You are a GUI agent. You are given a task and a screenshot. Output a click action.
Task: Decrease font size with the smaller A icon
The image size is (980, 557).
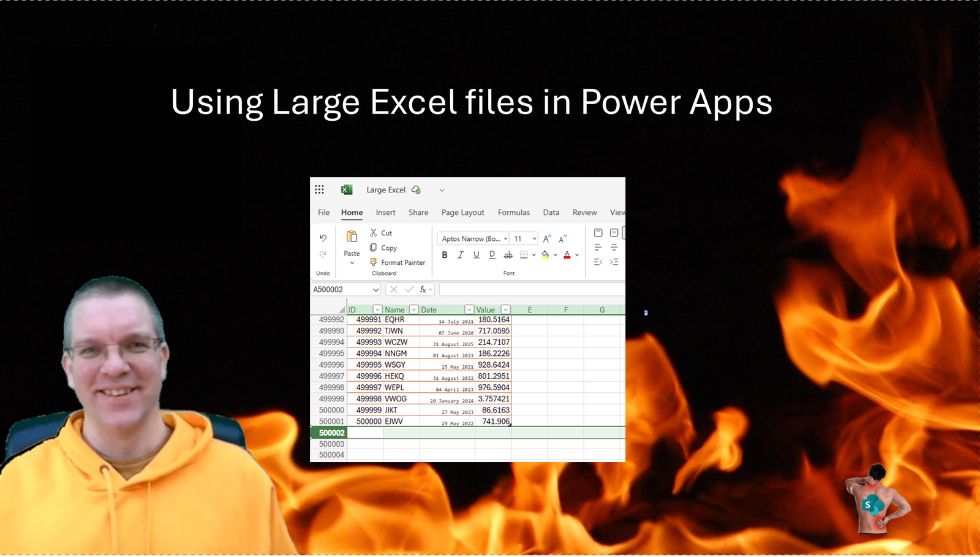click(x=563, y=238)
